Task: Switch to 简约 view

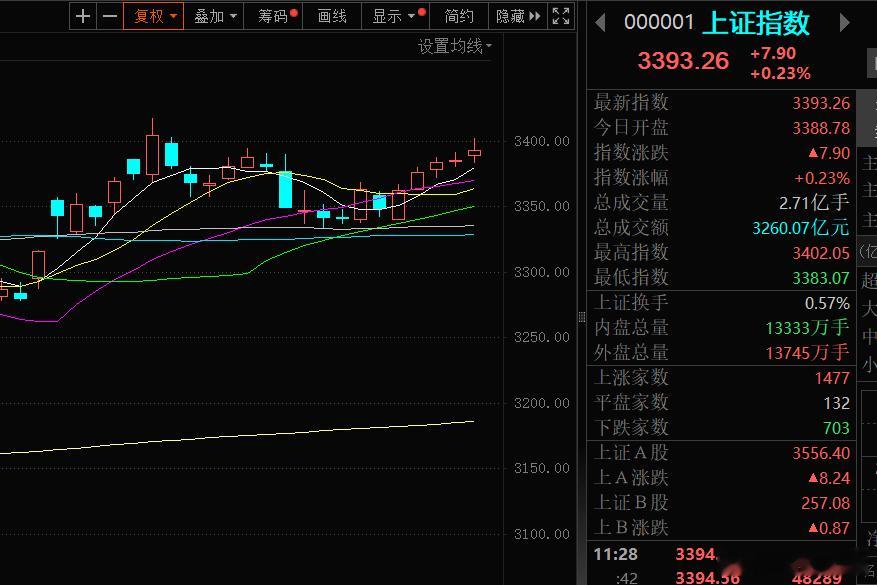Action: click(459, 16)
